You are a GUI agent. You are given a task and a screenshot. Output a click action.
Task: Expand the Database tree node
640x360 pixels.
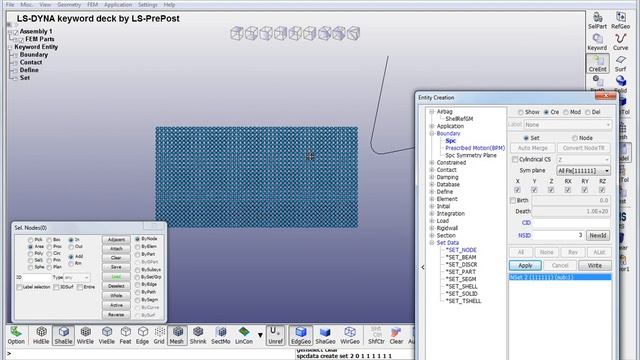coord(432,184)
